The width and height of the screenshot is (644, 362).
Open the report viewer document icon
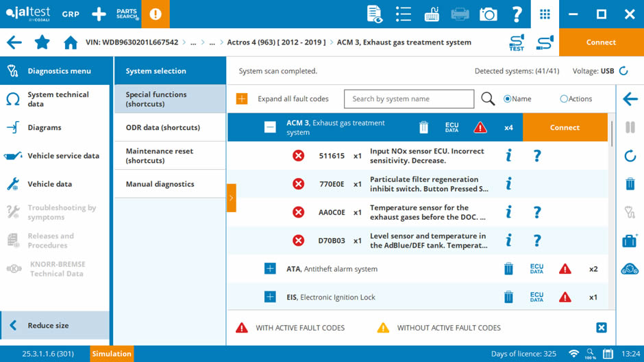[x=375, y=14]
